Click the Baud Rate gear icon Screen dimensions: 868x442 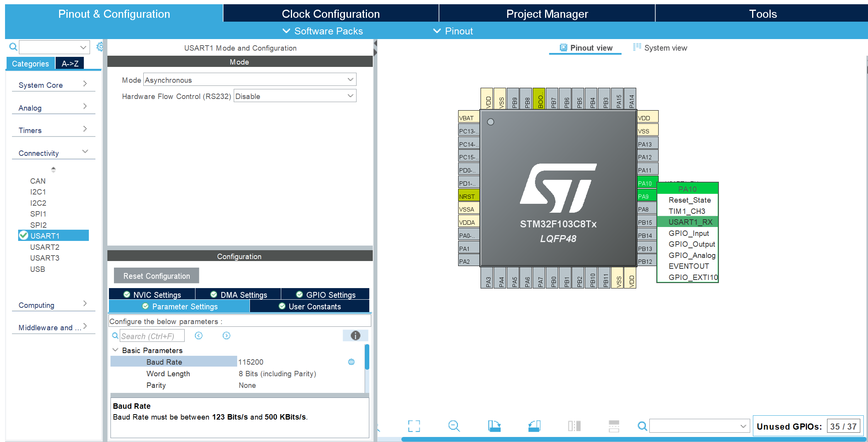(x=351, y=362)
